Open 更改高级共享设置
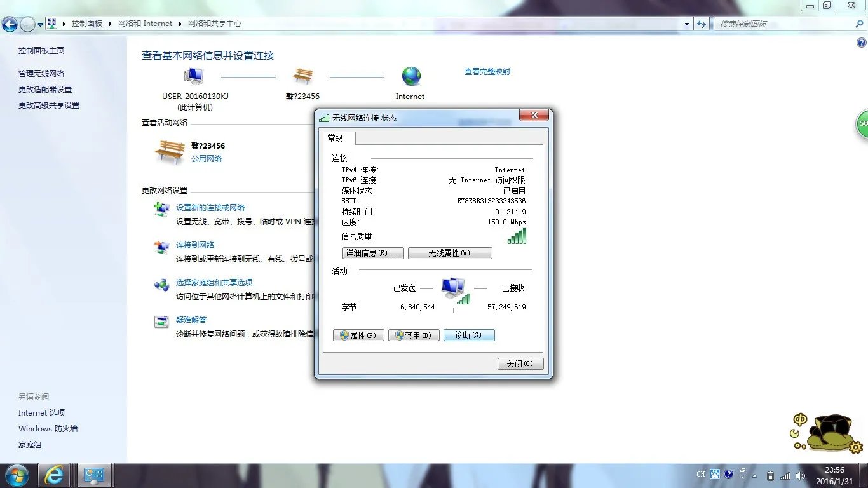This screenshot has height=488, width=868. [49, 105]
